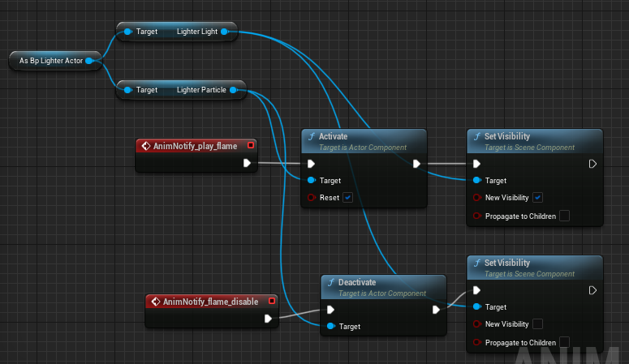
Task: Click Target input pin on Lighter Light node
Action: click(128, 32)
